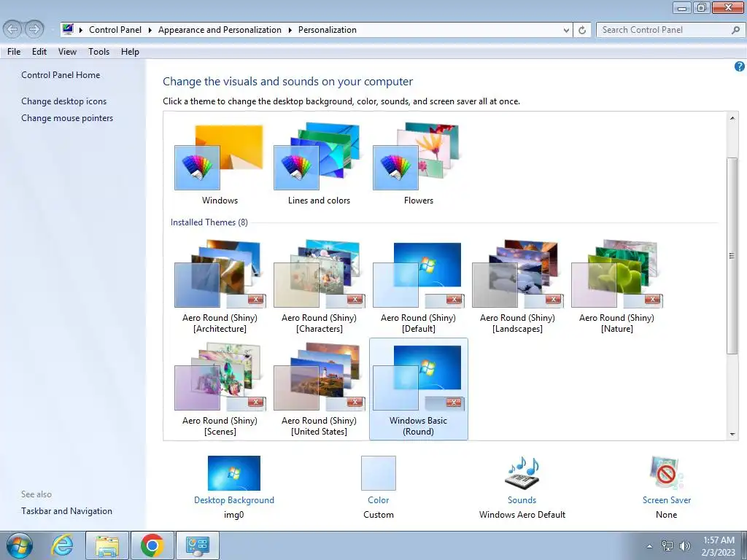Screen dimensions: 747x560
Task: Expand arrow after Appearance and Personalization
Action: (x=290, y=30)
